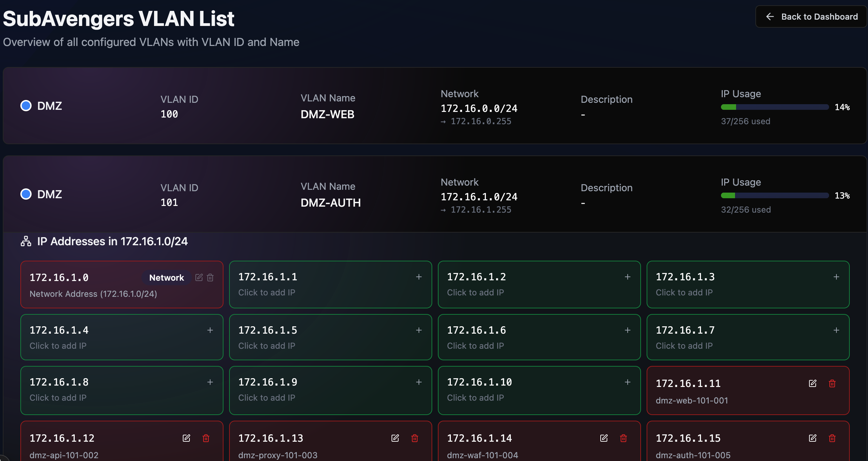Open the free 172.16.1.10 address card
This screenshot has height=461, width=868.
tap(539, 390)
